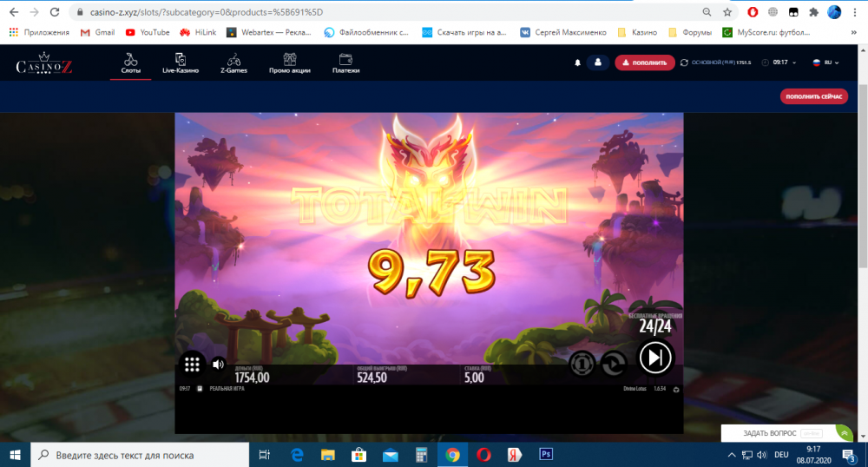Screen dimensions: 868x467
Task: Show hidden system tray icons
Action: tap(731, 455)
